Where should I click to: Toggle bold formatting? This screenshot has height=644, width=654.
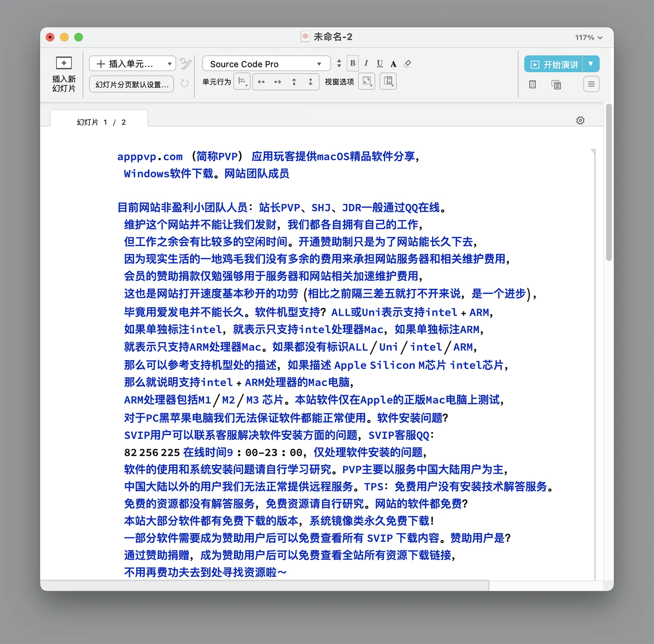click(352, 63)
